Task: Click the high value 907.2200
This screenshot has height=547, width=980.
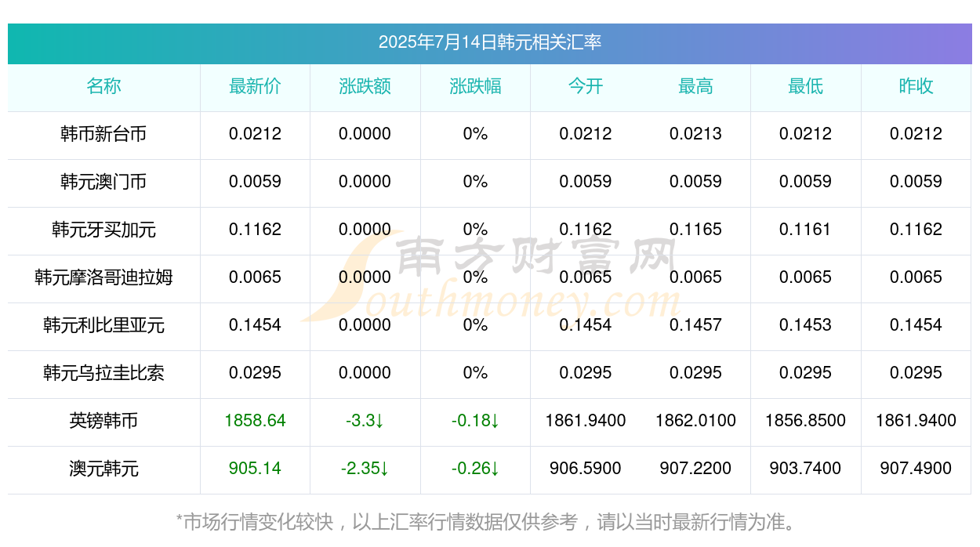Action: coord(695,469)
